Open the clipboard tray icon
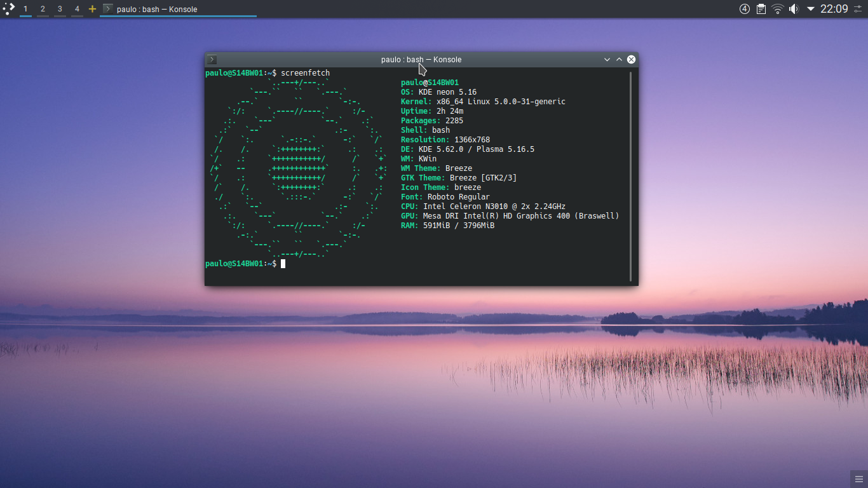Image resolution: width=868 pixels, height=488 pixels. tap(761, 9)
